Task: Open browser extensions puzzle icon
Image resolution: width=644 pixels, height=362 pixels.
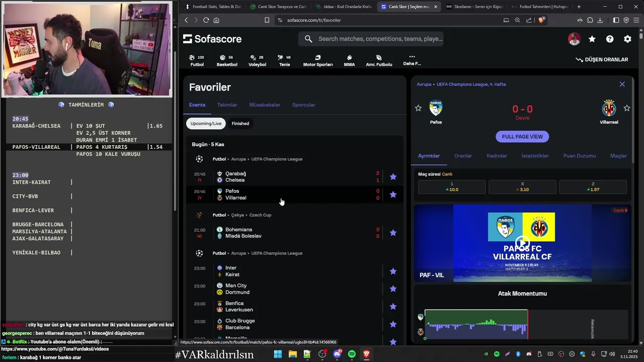Action: (x=590, y=20)
